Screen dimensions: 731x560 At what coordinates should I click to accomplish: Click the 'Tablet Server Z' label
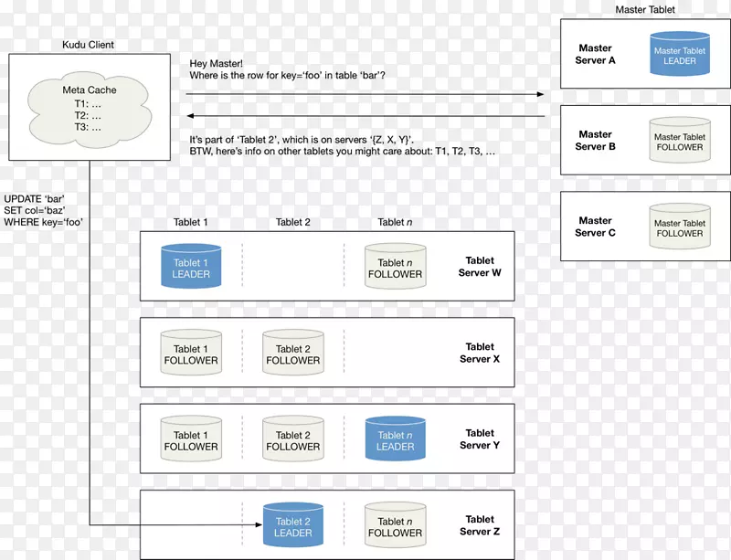[x=480, y=525]
